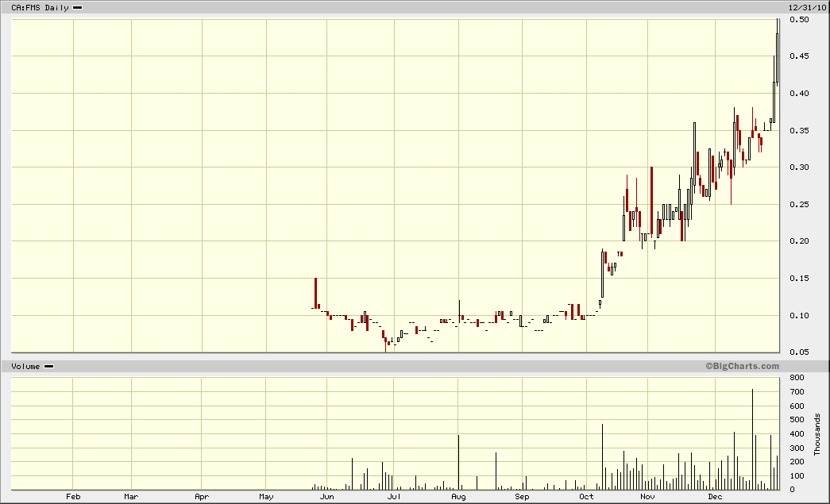The image size is (830, 504).
Task: Click the 12/31/10 date label
Action: 807,7
